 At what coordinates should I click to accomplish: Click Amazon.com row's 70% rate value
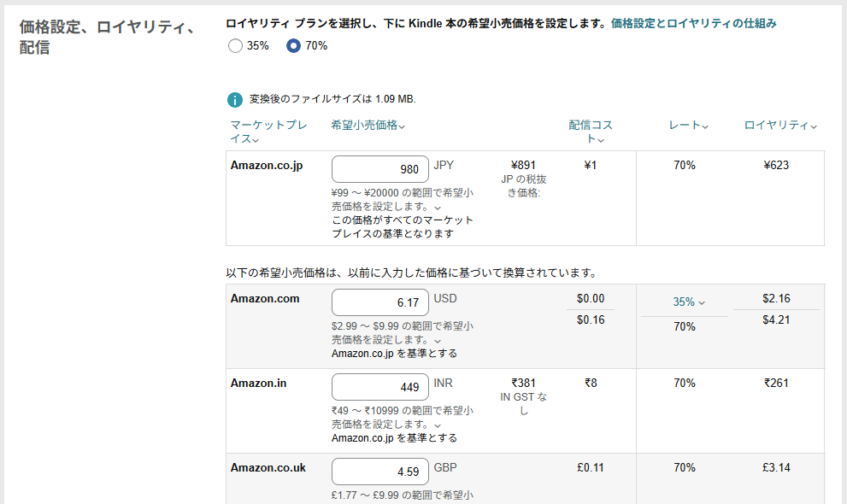point(685,326)
